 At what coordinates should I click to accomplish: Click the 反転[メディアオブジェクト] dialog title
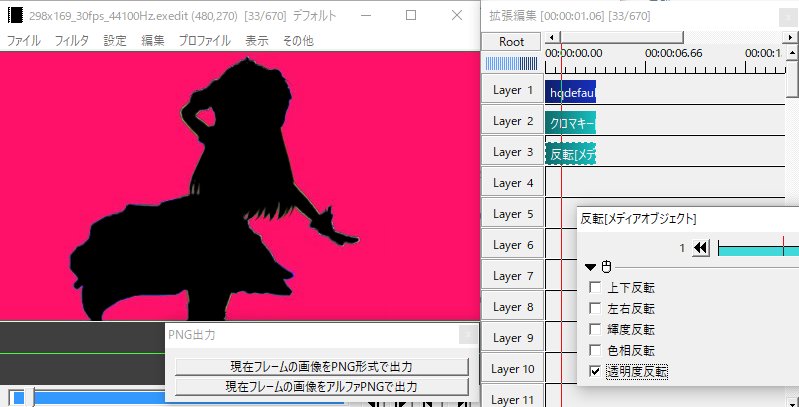pos(638,219)
